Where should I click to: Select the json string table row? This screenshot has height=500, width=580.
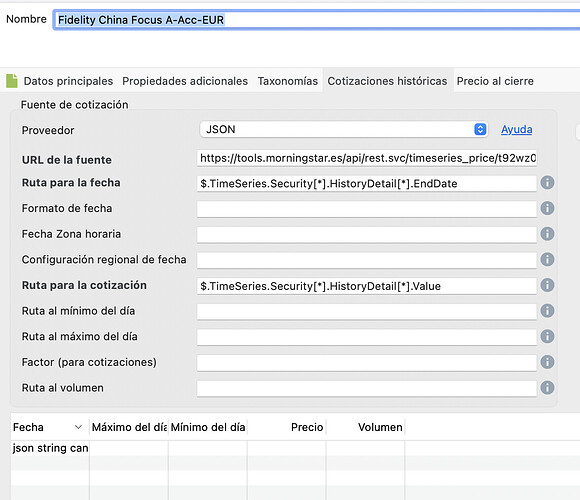pos(295,448)
